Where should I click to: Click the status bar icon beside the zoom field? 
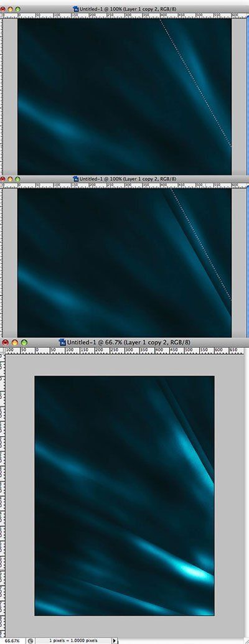click(x=30, y=640)
